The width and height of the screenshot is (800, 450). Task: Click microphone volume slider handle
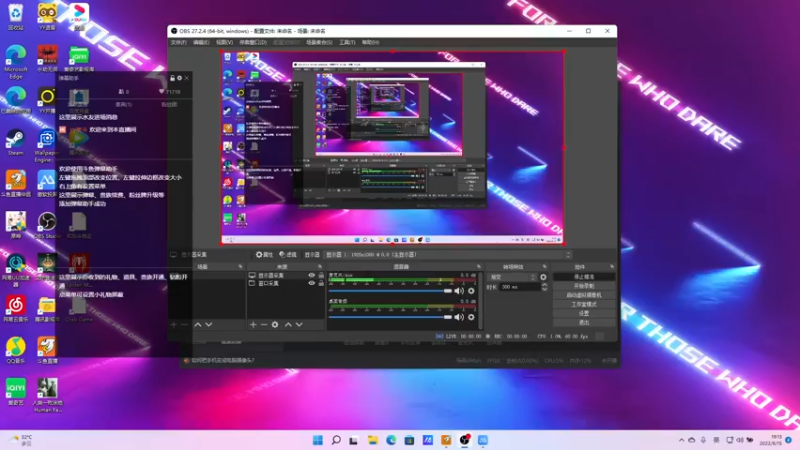pyautogui.click(x=447, y=291)
